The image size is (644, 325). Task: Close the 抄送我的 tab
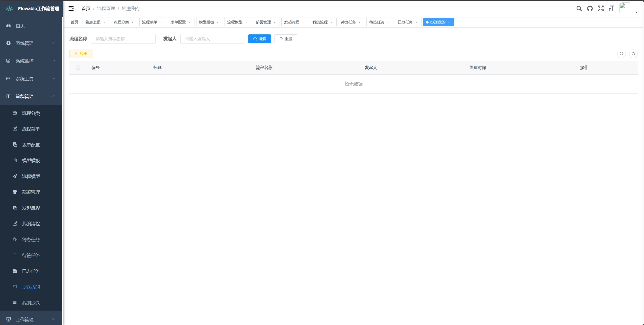449,23
